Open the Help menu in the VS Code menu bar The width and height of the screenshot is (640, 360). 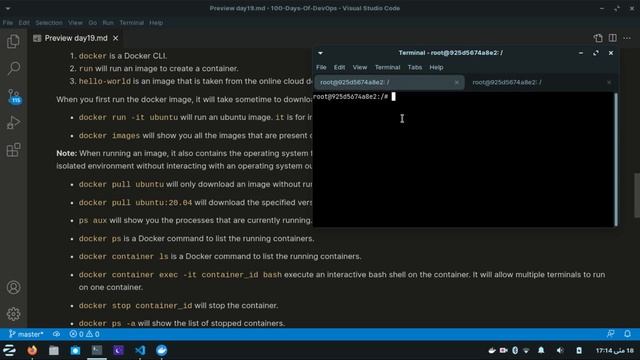pyautogui.click(x=156, y=23)
